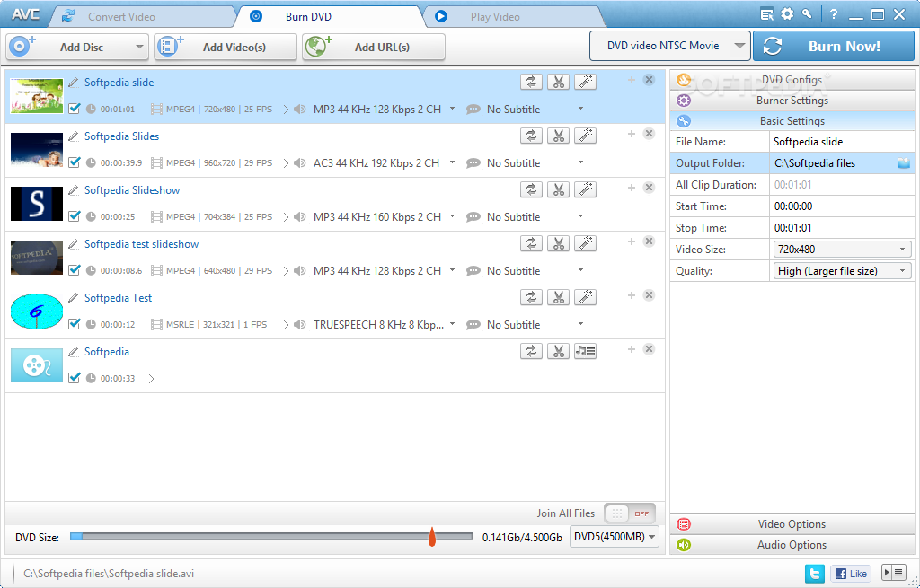Open Twitter share icon

coord(814,574)
